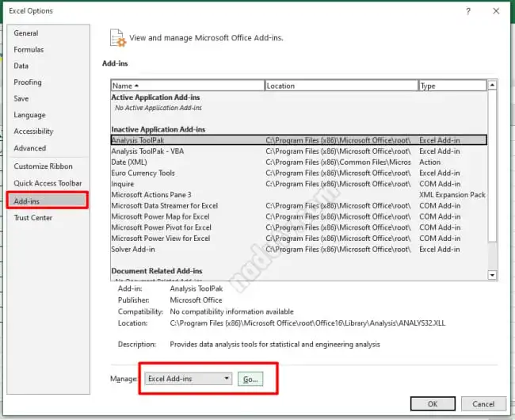Click the Add-ins document gear icon
The image size is (515, 420).
click(x=117, y=38)
